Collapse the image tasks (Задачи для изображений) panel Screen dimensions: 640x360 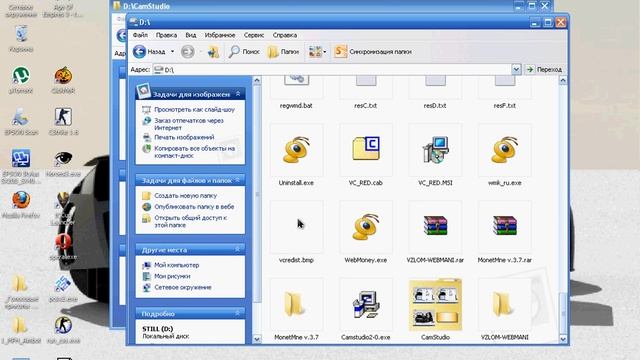(x=238, y=94)
